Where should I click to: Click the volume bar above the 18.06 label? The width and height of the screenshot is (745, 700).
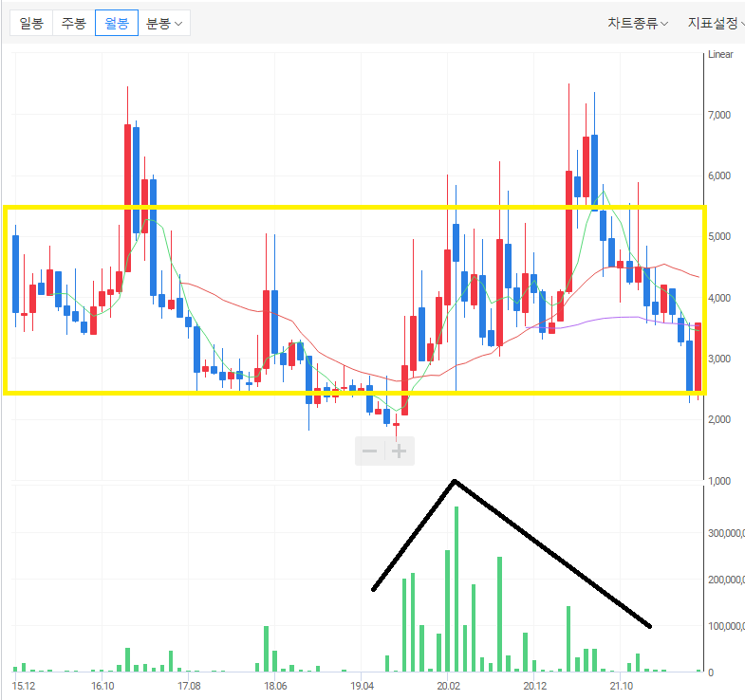[x=274, y=661]
